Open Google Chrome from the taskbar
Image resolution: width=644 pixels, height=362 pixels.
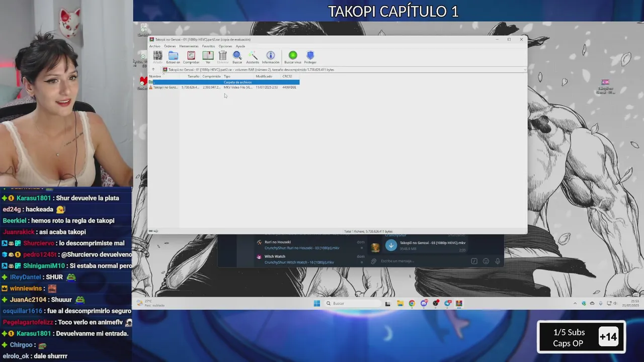click(412, 303)
